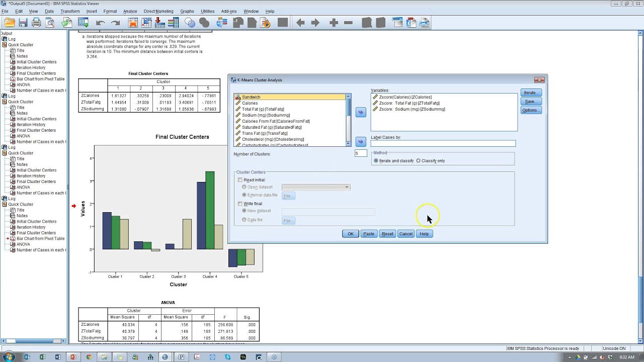Open the File menu

[5, 11]
